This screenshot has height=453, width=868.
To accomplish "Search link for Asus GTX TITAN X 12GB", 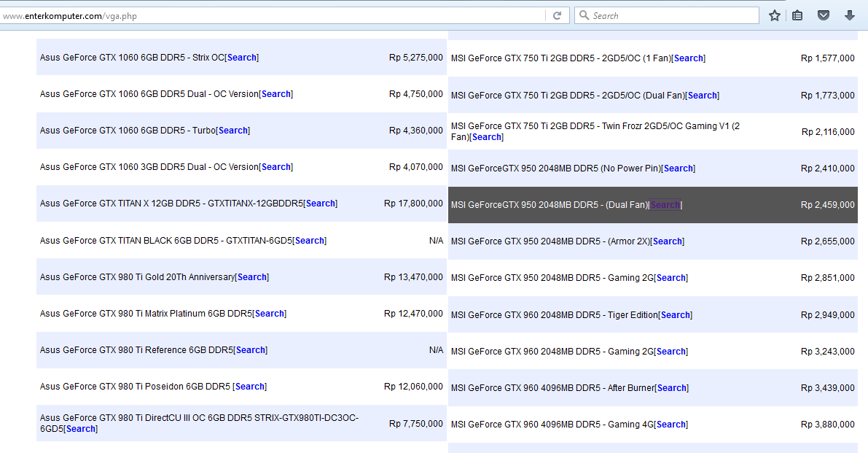I will (321, 204).
